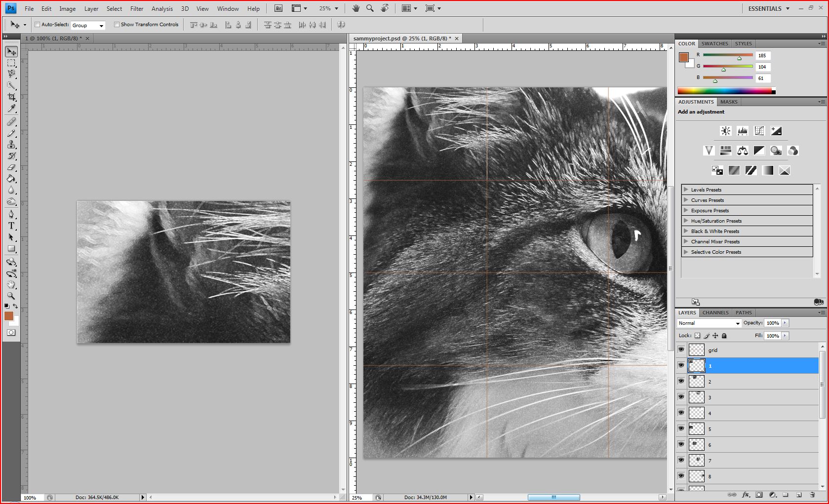This screenshot has height=504, width=829.
Task: Launch Adobe Bridge from the top bar
Action: click(x=278, y=8)
